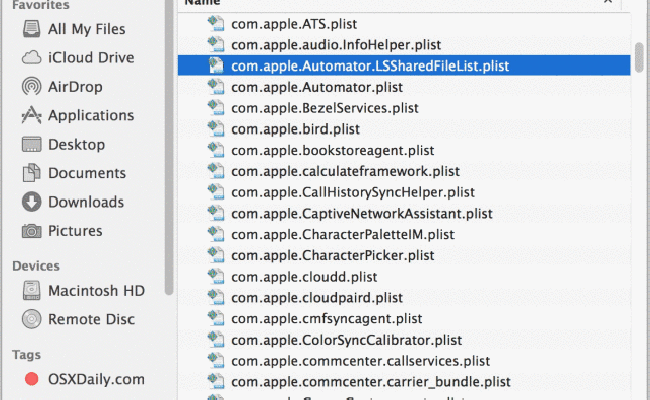Select com.apple.bird.plist name text
The width and height of the screenshot is (650, 400).
296,129
